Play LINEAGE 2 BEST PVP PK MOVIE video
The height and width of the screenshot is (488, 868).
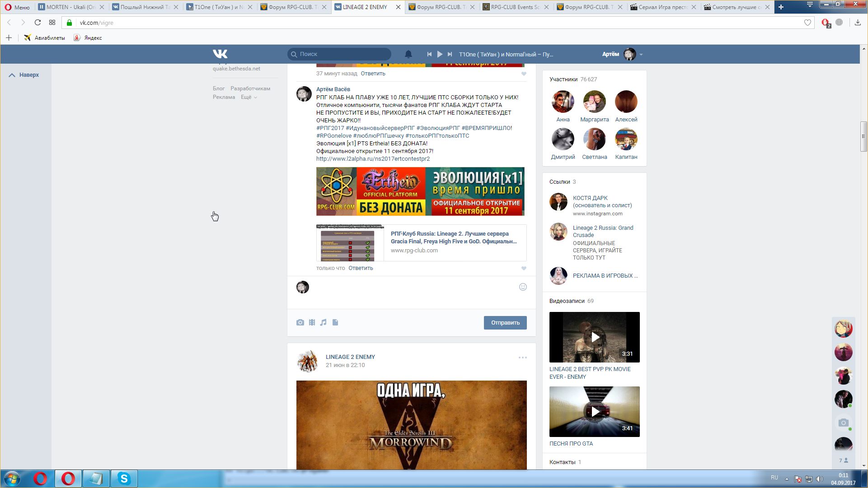coord(595,337)
